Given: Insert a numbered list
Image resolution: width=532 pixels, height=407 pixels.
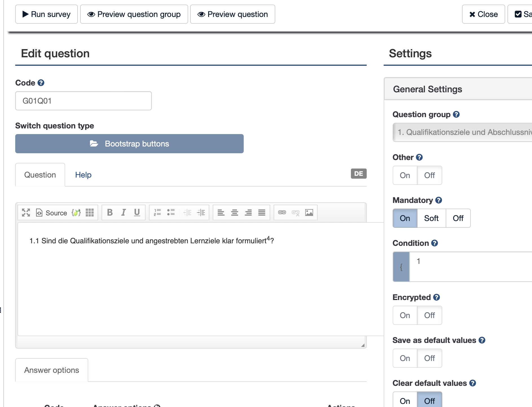Looking at the screenshot, I should tap(157, 213).
